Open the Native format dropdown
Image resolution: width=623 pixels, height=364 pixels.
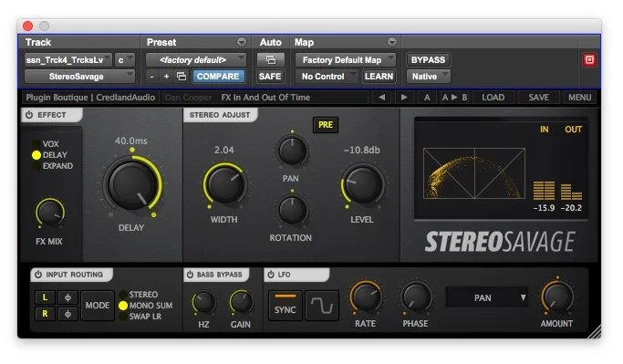429,77
